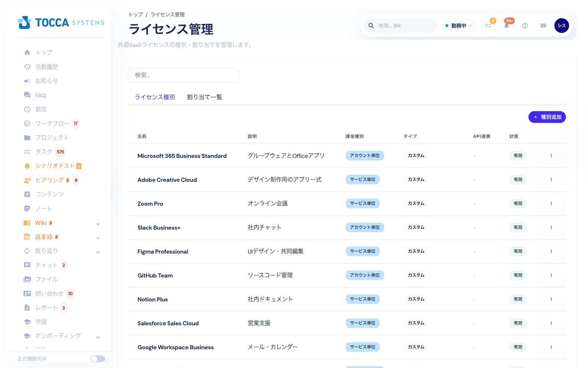
Task: Open 問い合わせ contact card icon
Action: [x=27, y=294]
